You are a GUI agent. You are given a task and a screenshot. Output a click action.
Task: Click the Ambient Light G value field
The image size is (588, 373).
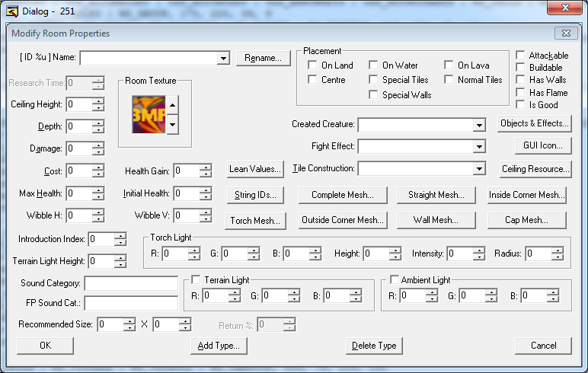pos(472,296)
